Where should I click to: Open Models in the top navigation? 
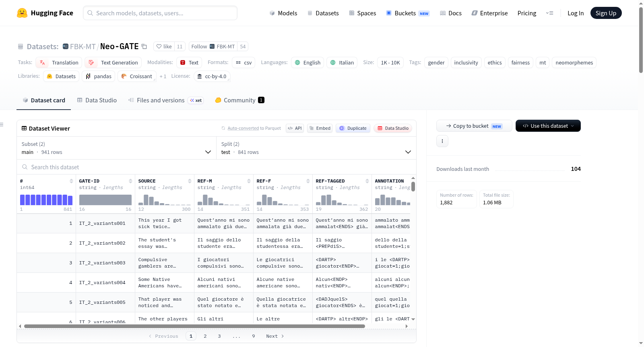coord(283,13)
